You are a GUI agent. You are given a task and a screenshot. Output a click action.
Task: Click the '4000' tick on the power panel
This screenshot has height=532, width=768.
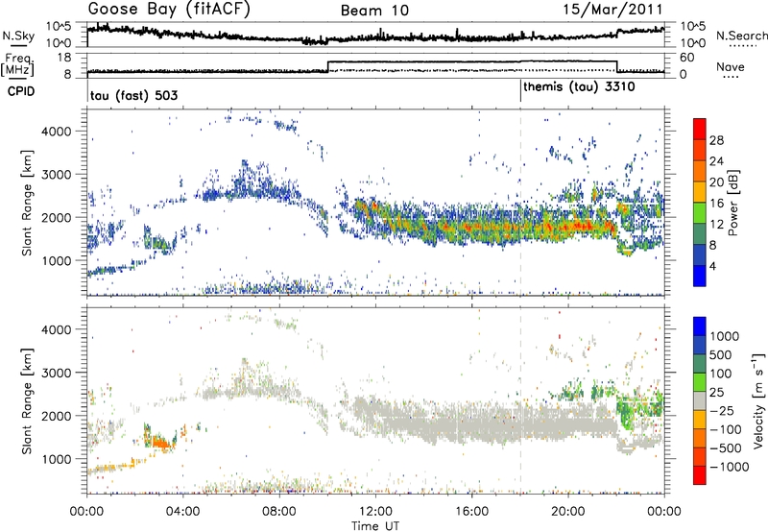[56, 132]
